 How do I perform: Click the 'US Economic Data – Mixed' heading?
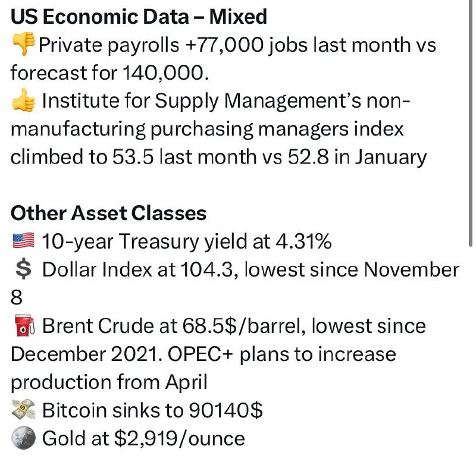pyautogui.click(x=139, y=17)
